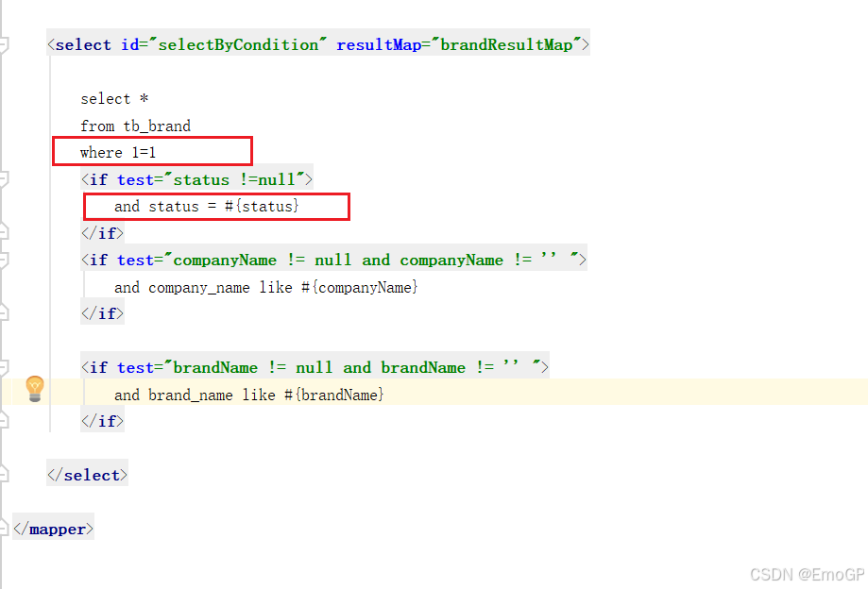Collapse the fold marker beside the closing select tag

coord(4,475)
